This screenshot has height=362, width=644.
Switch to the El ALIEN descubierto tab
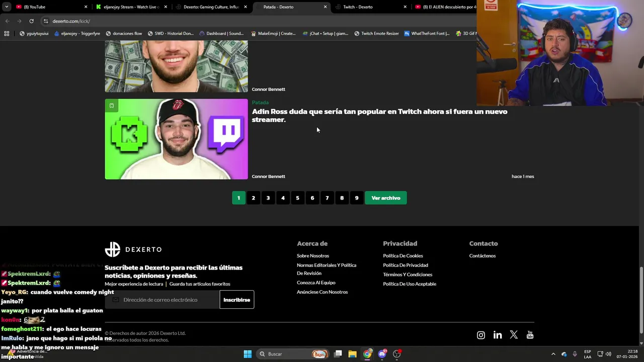click(445, 7)
